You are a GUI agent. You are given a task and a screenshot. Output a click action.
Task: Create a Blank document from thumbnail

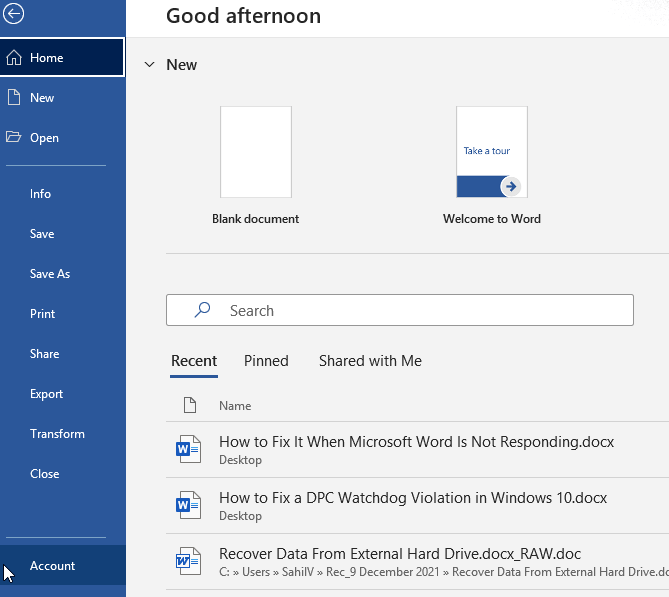tap(256, 152)
